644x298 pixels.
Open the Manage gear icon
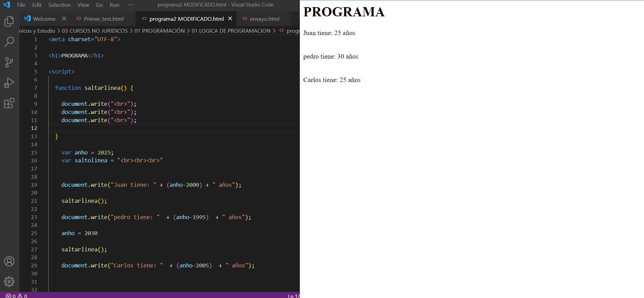pyautogui.click(x=9, y=282)
